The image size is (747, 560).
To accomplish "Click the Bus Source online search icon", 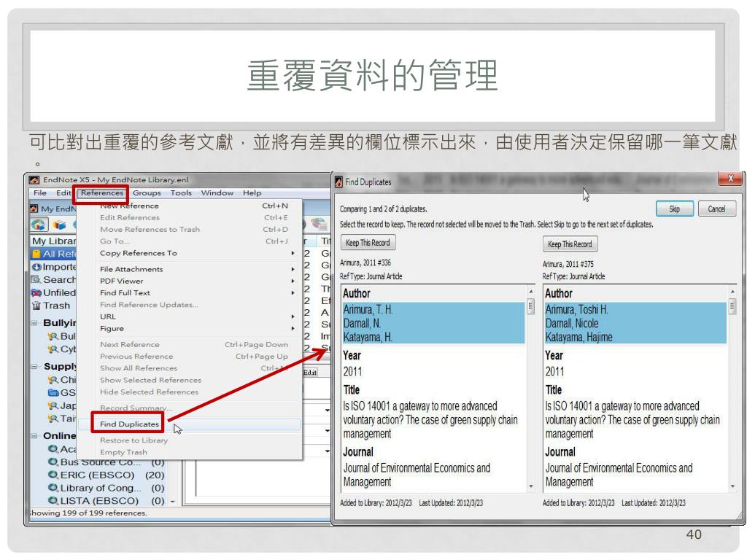I will pos(53,462).
